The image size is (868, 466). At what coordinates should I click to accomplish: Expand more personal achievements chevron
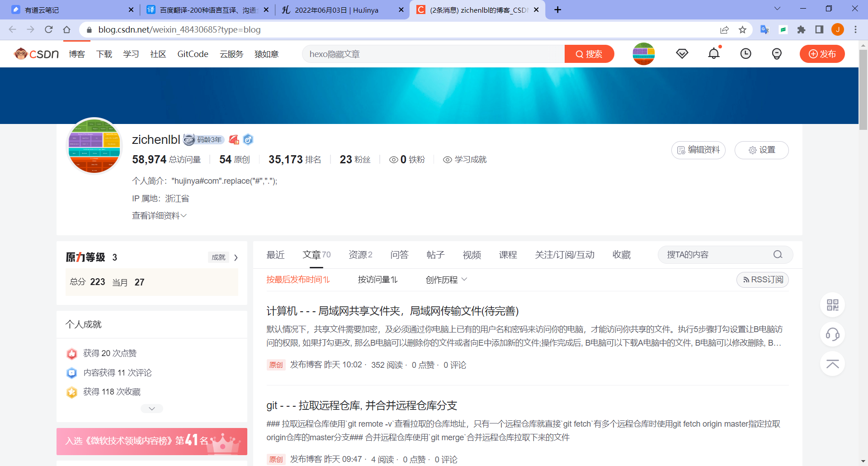152,409
